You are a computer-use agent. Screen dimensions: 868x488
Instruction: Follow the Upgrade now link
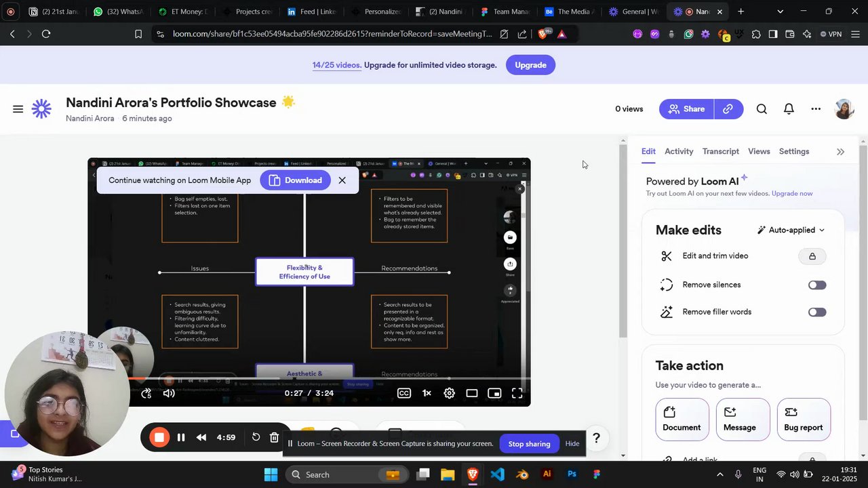point(792,194)
